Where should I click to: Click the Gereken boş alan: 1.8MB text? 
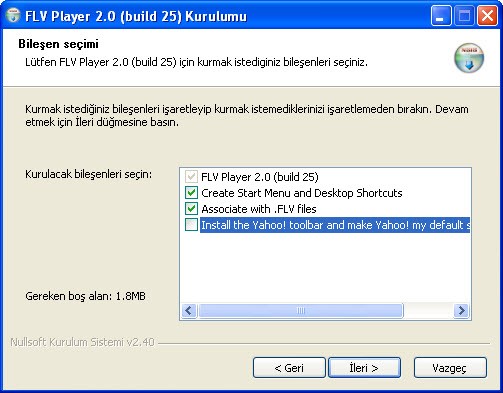pyautogui.click(x=85, y=296)
